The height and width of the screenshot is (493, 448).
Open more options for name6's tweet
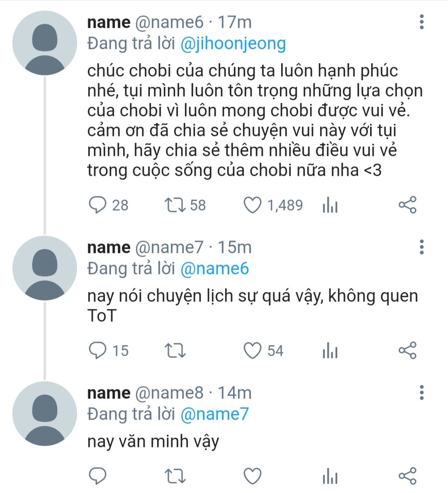[x=421, y=22]
